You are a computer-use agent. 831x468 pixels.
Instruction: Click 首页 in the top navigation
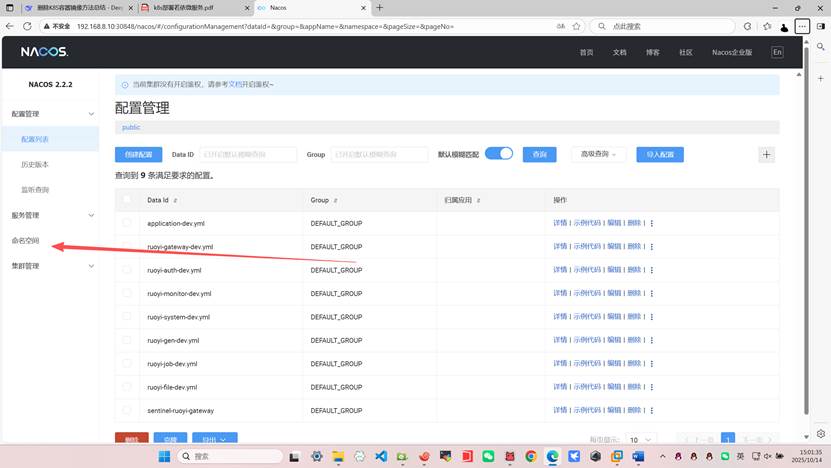(586, 52)
